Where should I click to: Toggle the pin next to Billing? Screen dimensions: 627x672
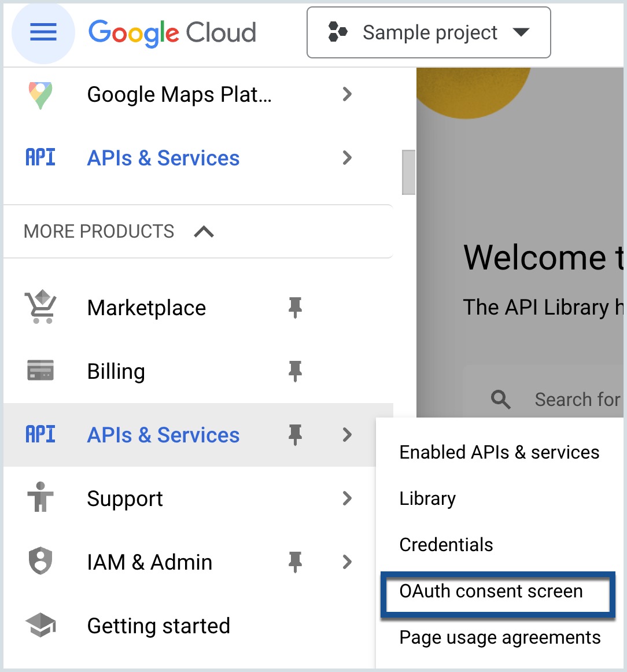tap(295, 371)
